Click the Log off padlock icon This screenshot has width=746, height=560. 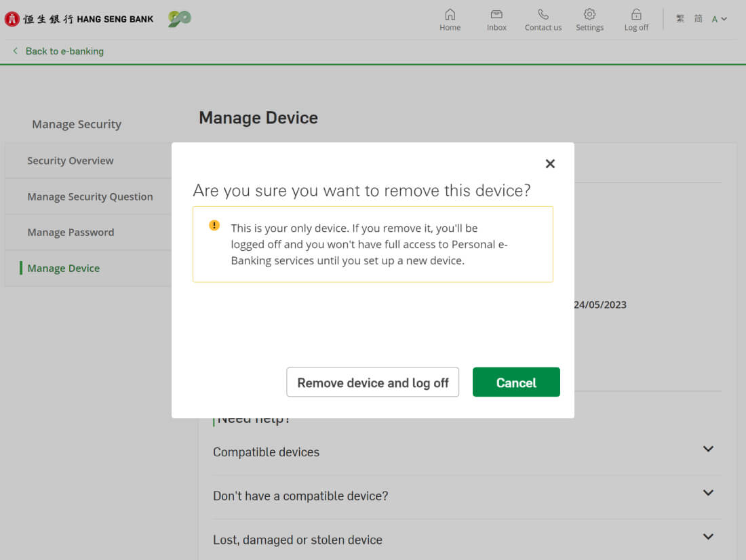coord(636,15)
